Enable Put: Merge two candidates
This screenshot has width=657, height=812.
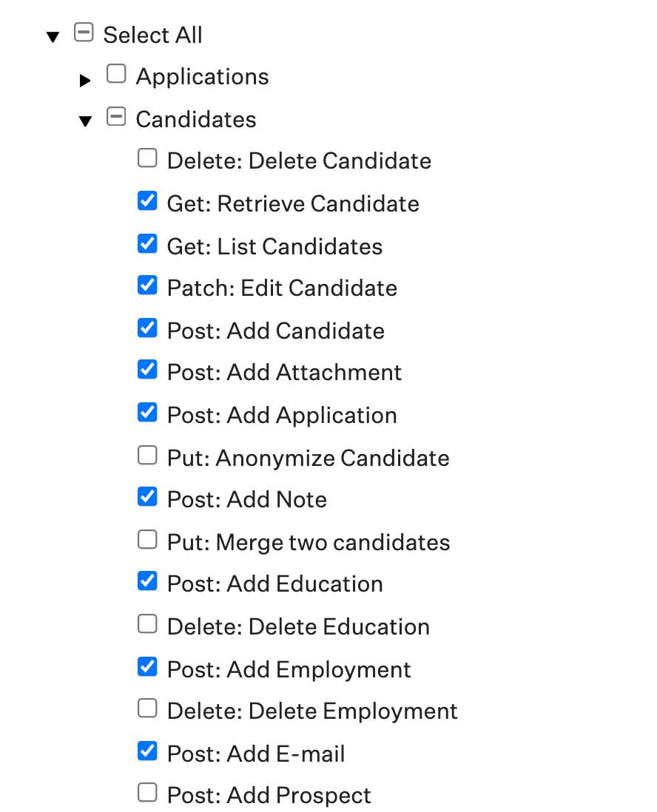(x=147, y=539)
